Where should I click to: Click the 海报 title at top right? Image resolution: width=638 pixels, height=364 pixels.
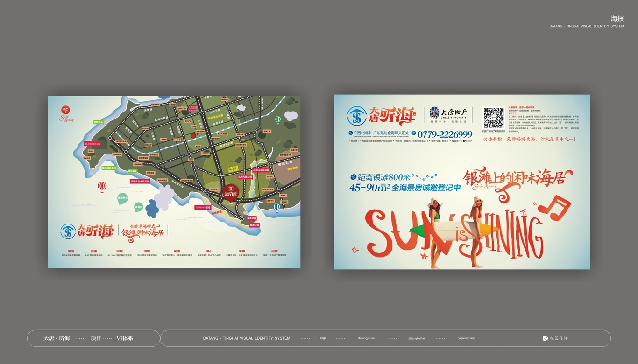pyautogui.click(x=617, y=19)
